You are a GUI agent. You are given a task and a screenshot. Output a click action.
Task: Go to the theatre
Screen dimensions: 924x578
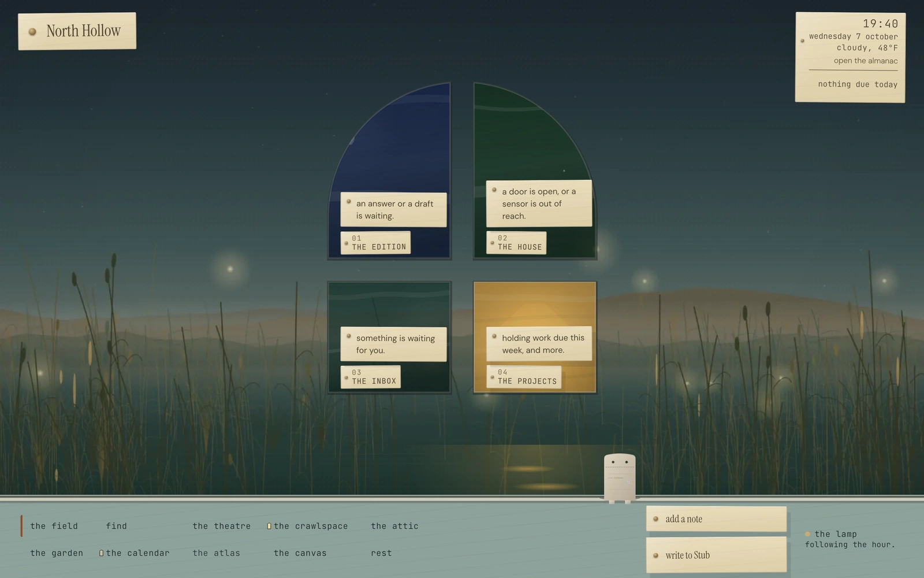[x=222, y=526]
